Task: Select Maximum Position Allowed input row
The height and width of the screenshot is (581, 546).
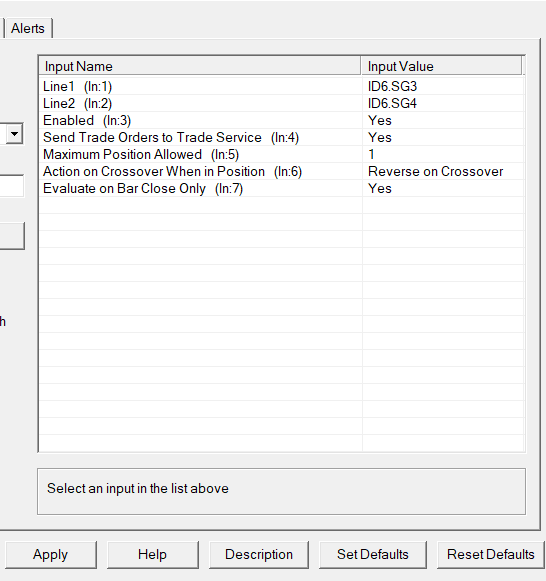Action: point(282,155)
